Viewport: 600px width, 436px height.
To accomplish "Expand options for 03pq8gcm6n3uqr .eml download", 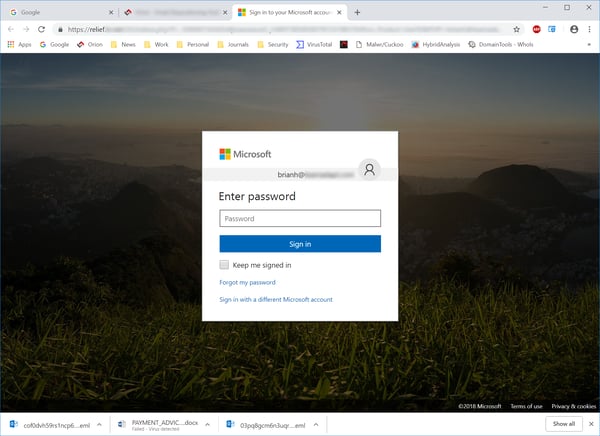I will pyautogui.click(x=315, y=424).
